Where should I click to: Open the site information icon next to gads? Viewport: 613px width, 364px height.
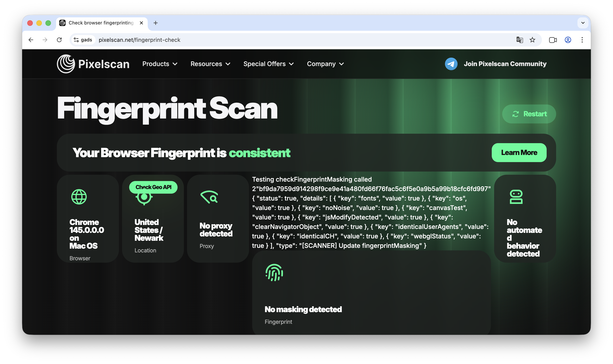[76, 40]
